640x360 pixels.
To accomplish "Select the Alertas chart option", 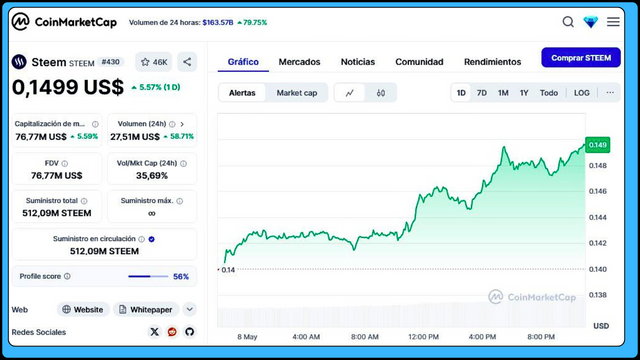I will tap(242, 93).
